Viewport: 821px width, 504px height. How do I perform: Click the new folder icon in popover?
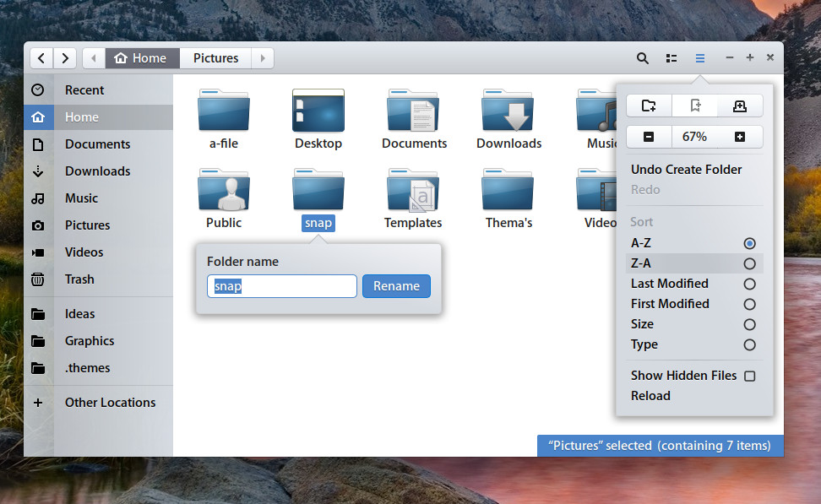click(649, 106)
